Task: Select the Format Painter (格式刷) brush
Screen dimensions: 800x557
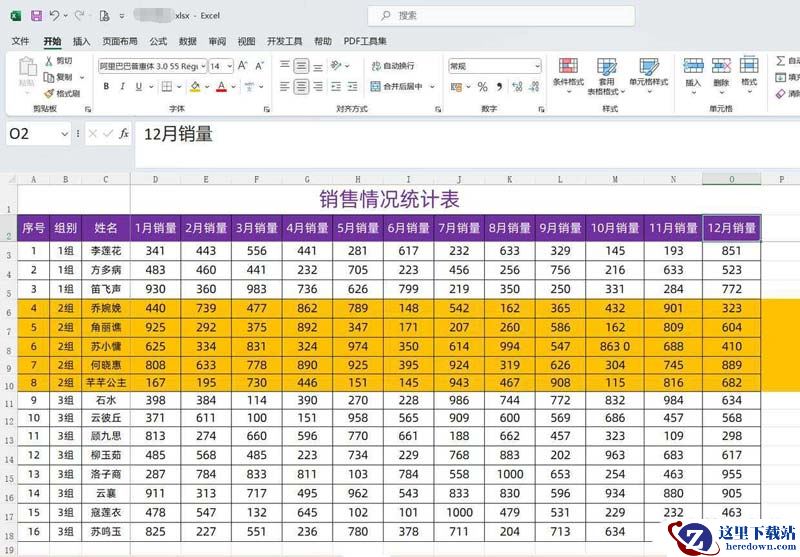Action: (x=49, y=93)
